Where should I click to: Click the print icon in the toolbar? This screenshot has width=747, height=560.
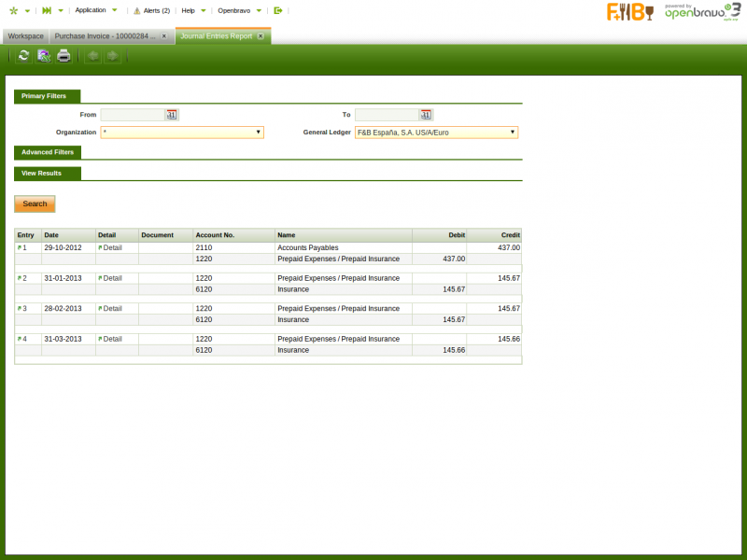pos(63,56)
